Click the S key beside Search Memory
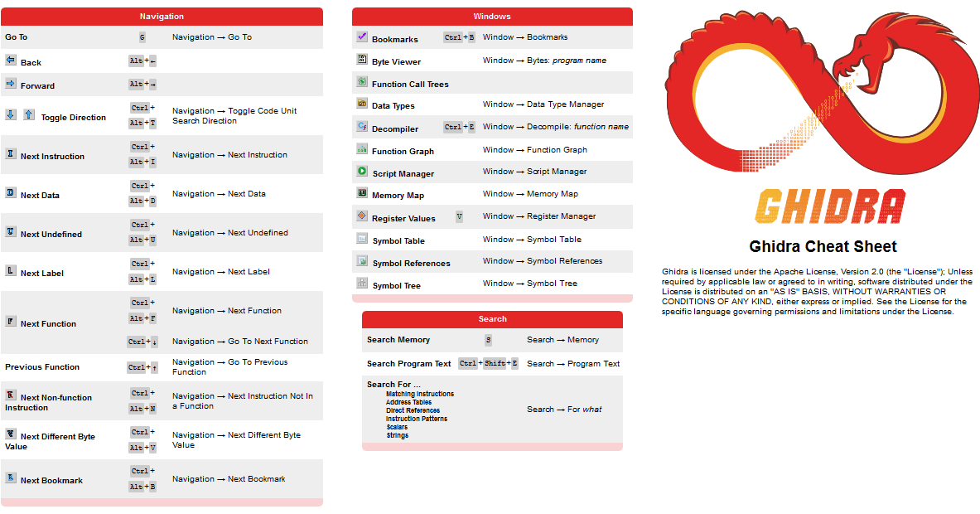This screenshot has width=980, height=514. [489, 340]
